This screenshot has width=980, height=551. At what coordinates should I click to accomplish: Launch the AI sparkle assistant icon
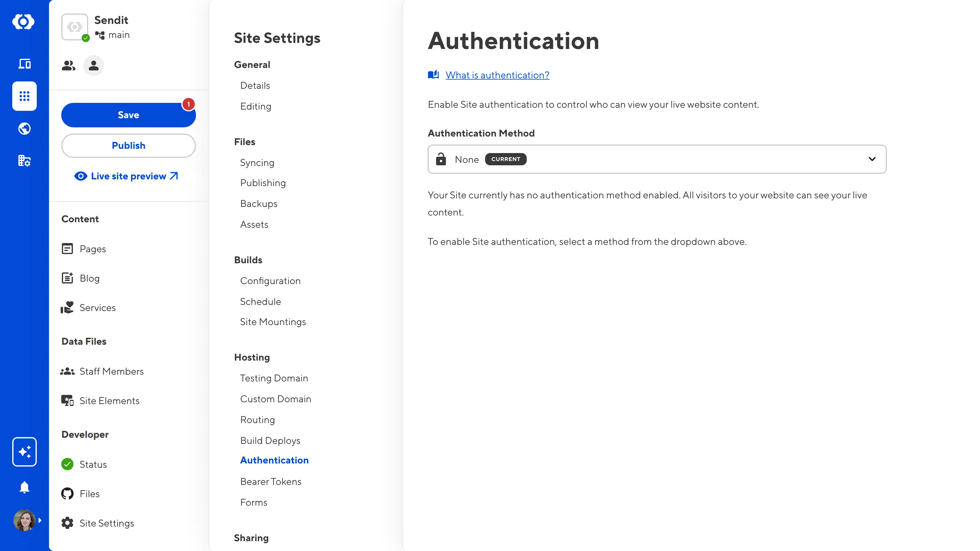point(24,452)
